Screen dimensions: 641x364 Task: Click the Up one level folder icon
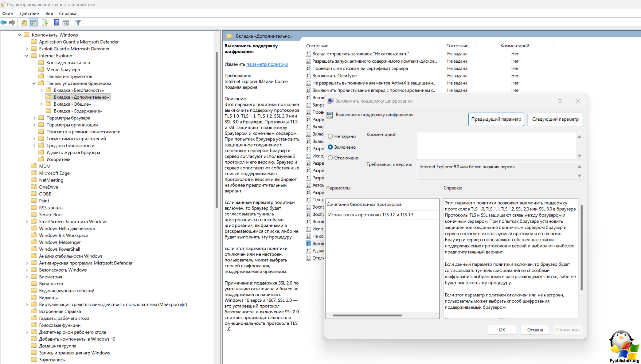click(x=24, y=22)
